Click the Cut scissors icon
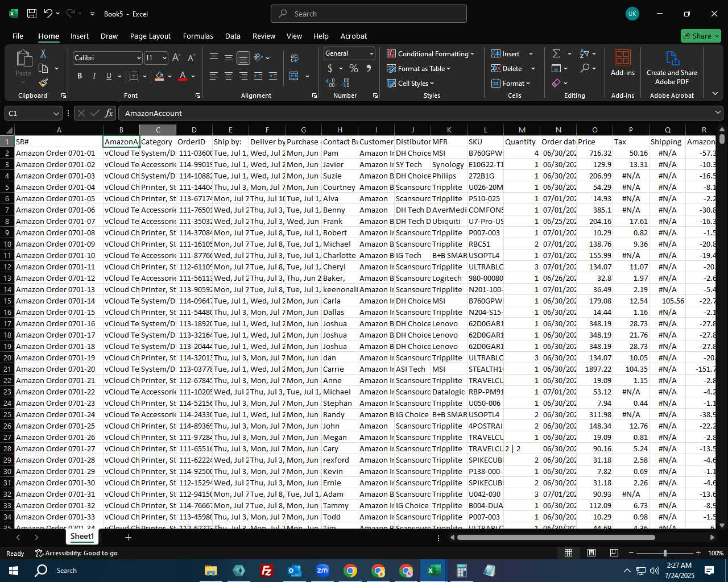Image resolution: width=728 pixels, height=582 pixels. point(43,53)
